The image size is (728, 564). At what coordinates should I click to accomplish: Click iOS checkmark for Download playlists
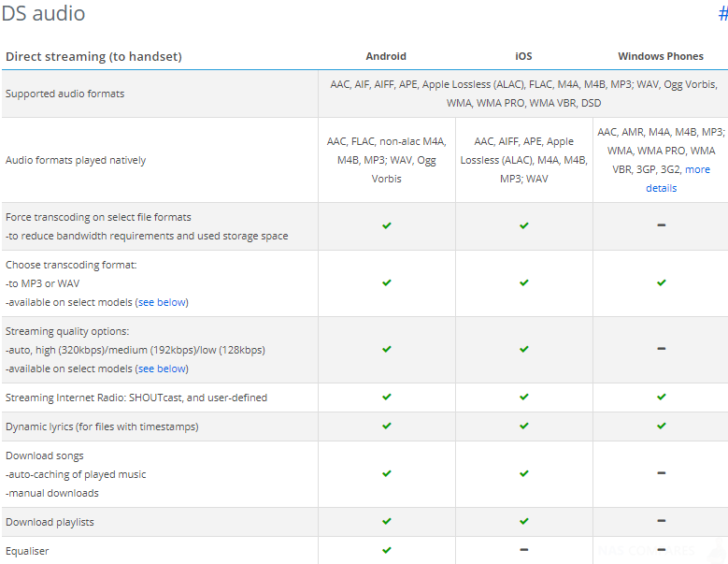point(523,522)
